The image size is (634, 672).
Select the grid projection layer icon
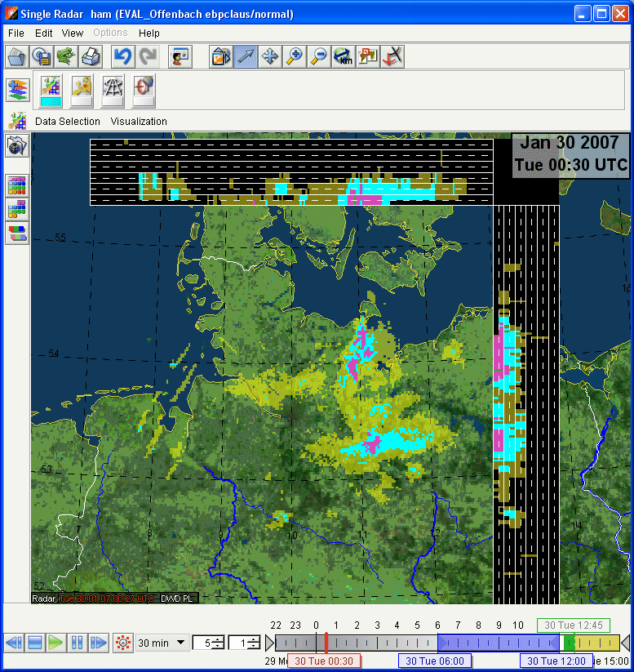coord(113,86)
